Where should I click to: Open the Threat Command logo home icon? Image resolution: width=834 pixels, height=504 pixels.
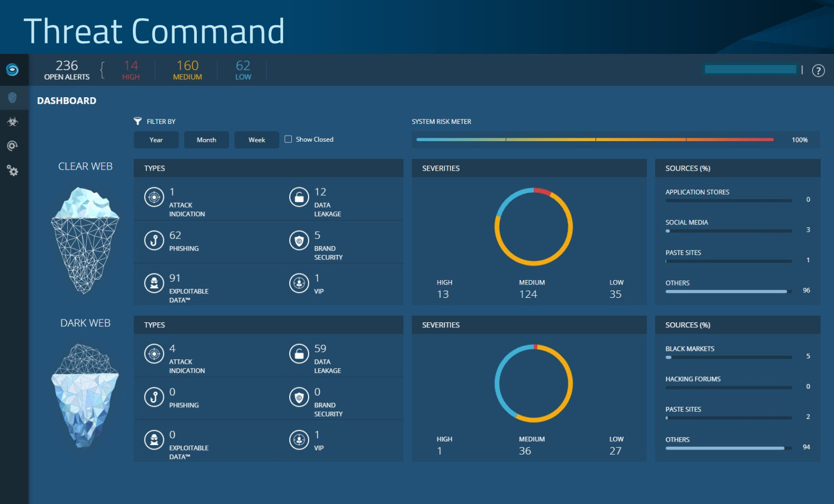12,69
